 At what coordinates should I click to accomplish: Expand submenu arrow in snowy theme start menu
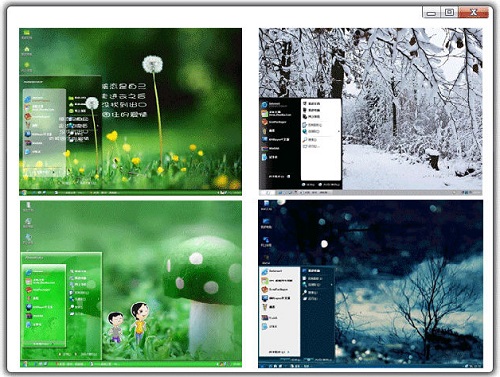pos(339,131)
